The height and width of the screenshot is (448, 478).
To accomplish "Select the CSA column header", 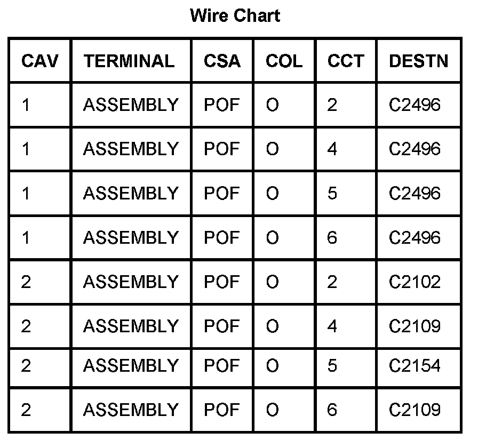I will tap(222, 61).
